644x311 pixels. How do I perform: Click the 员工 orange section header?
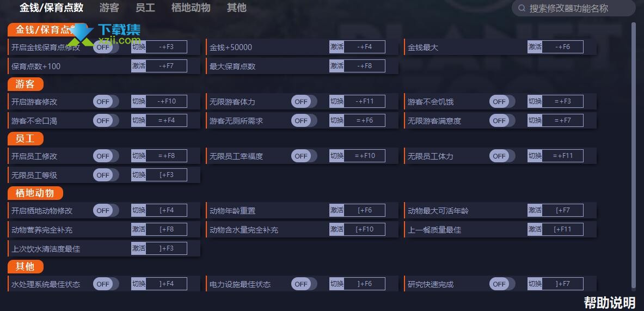click(26, 139)
